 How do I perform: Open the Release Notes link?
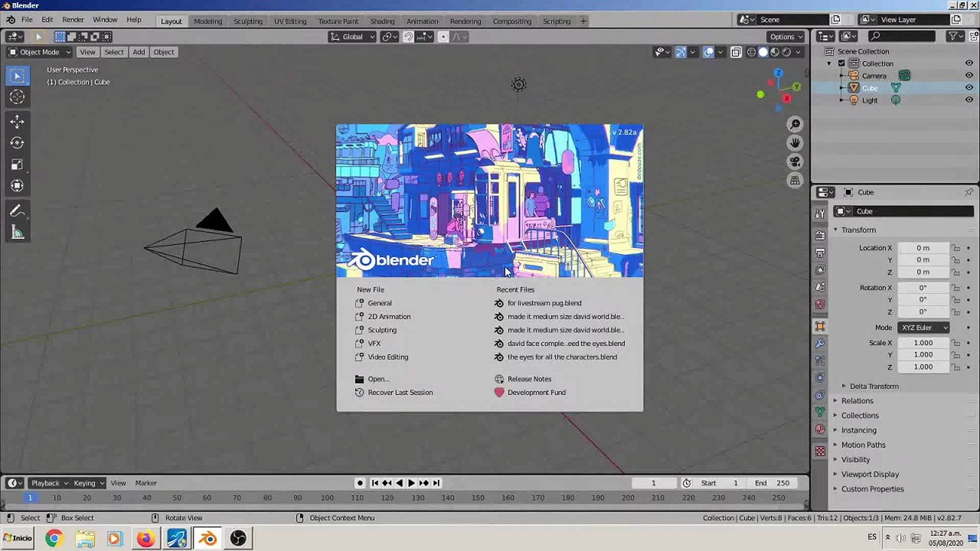pyautogui.click(x=529, y=379)
